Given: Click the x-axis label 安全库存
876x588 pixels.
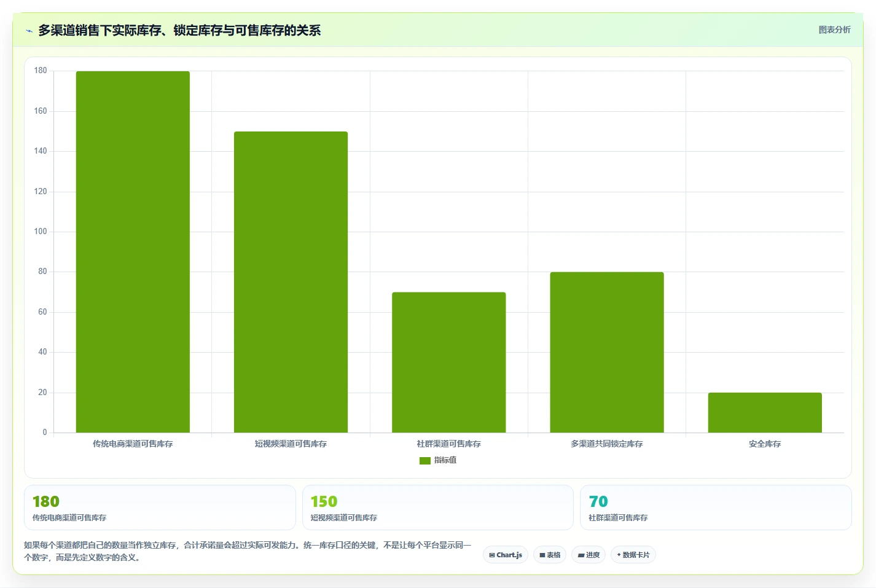Looking at the screenshot, I should point(765,444).
